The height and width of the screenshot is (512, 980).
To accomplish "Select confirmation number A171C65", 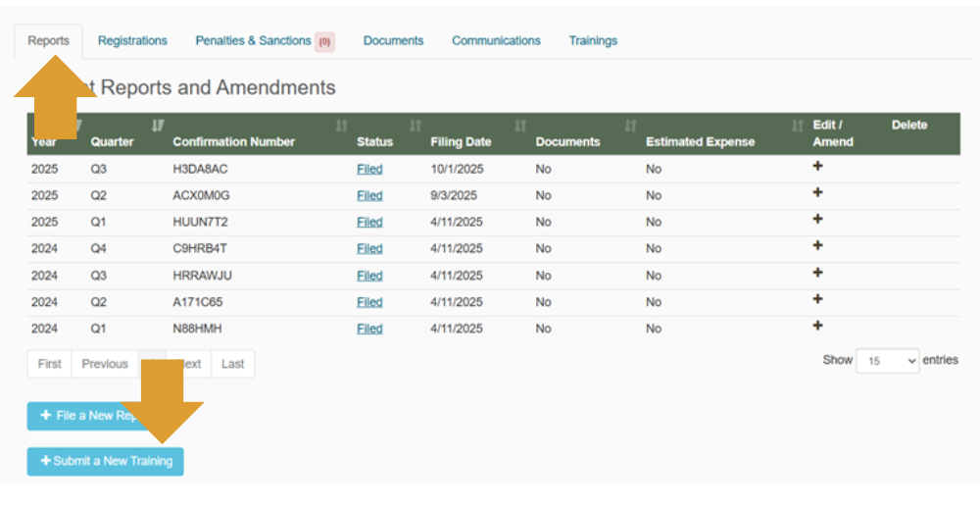I will [198, 302].
